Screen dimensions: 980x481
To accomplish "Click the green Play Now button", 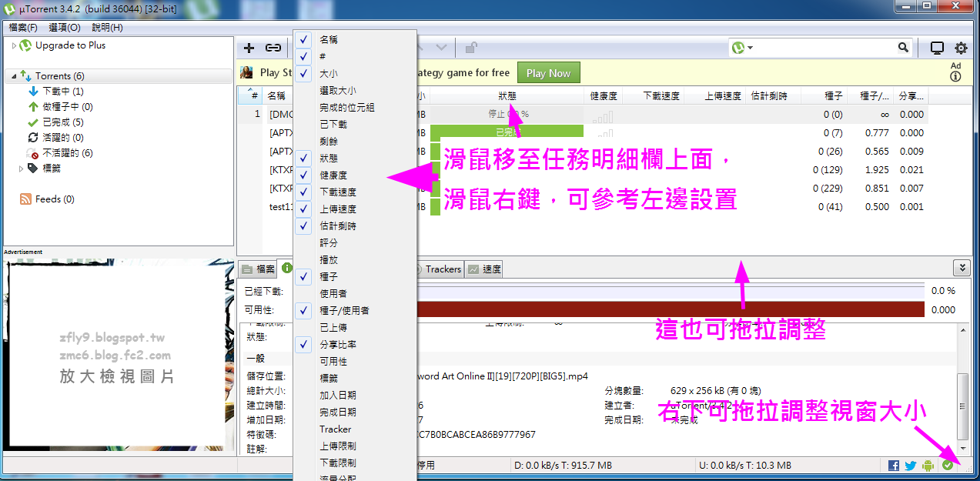I will [x=548, y=73].
